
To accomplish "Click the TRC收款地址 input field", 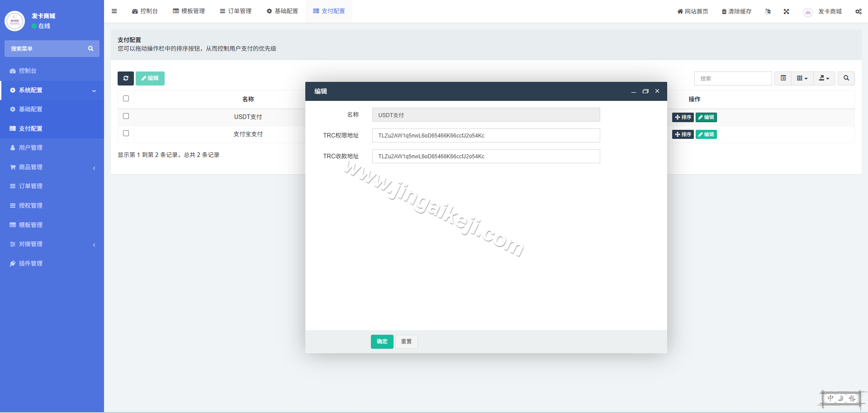I will coord(485,156).
